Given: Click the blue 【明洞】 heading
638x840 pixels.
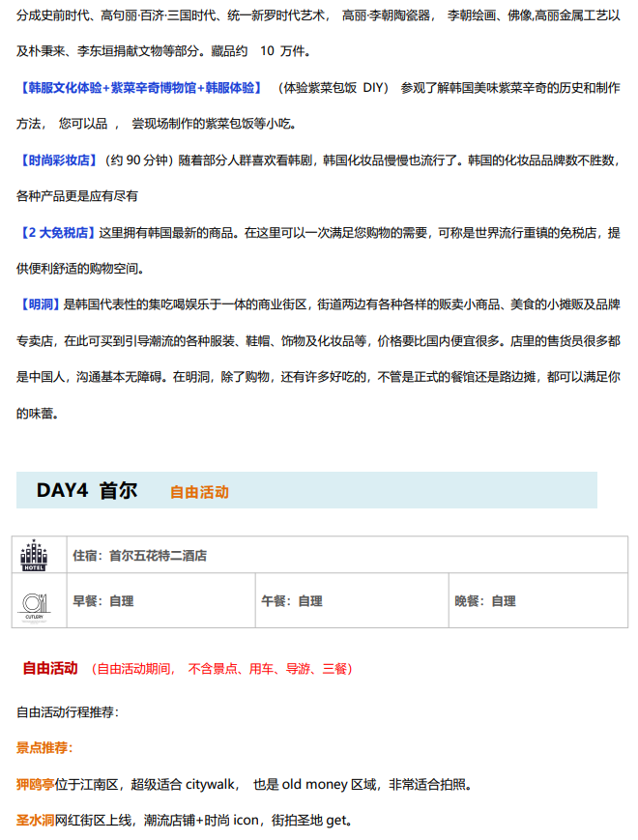Looking at the screenshot, I should 40,304.
